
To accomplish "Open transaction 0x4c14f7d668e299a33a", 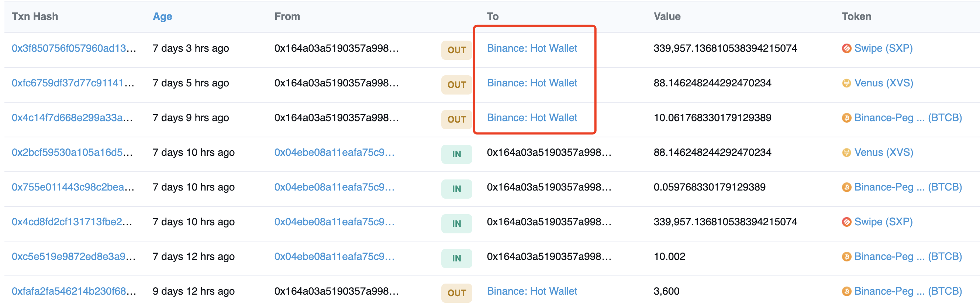I will click(x=72, y=118).
